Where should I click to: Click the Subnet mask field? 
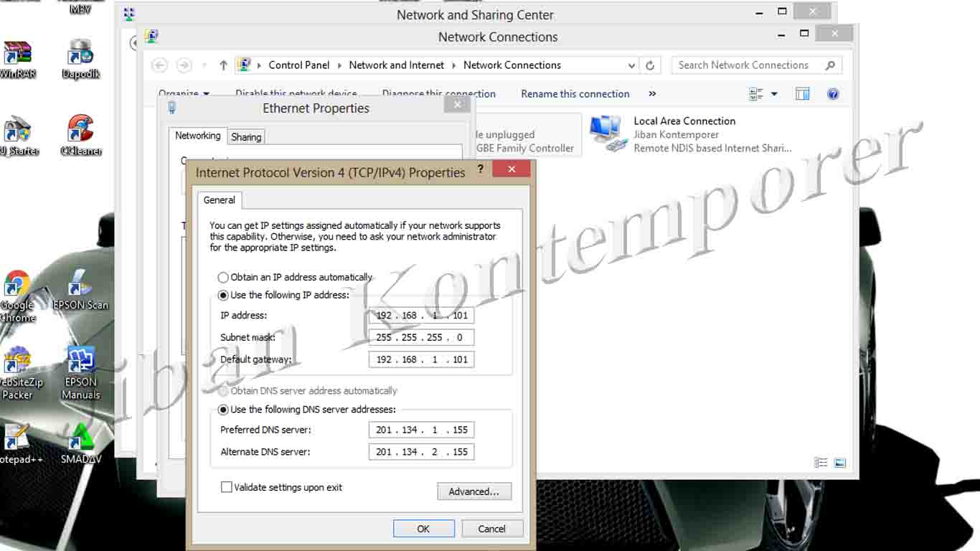[x=421, y=337]
